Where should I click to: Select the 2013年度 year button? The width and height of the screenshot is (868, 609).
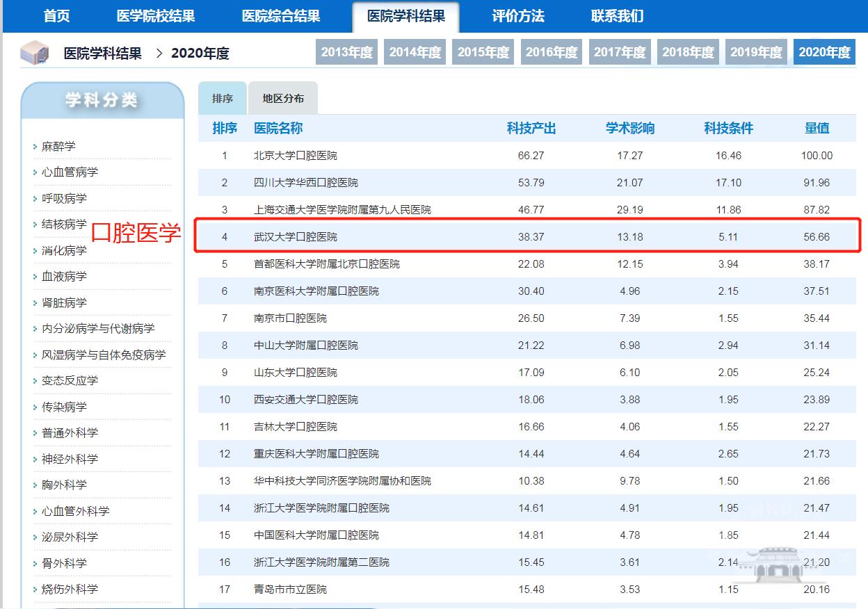347,52
